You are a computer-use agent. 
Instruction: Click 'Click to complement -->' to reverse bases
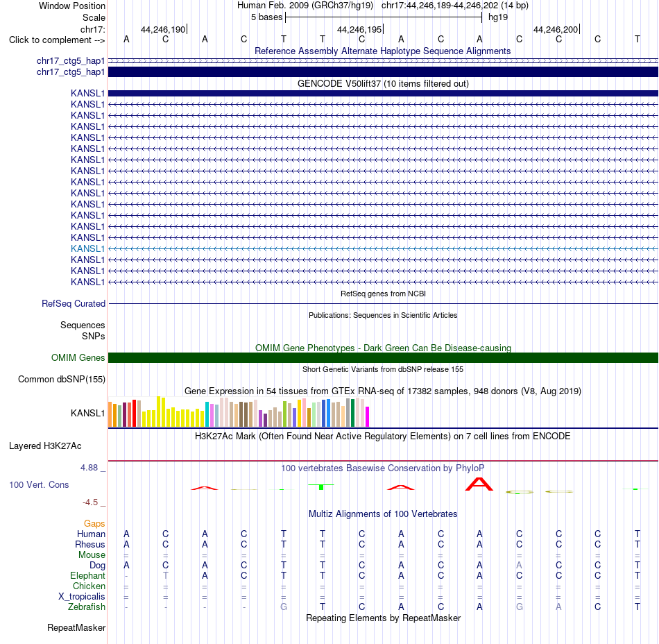click(57, 40)
